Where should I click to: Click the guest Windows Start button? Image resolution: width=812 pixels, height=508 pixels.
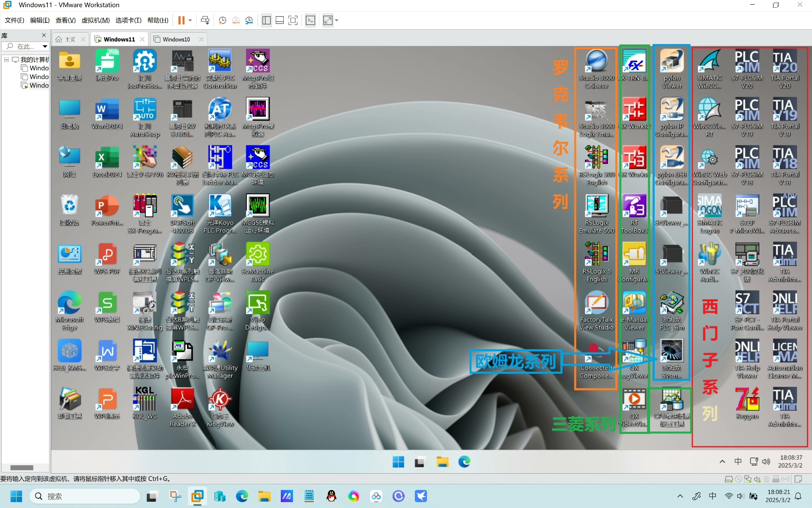click(398, 462)
